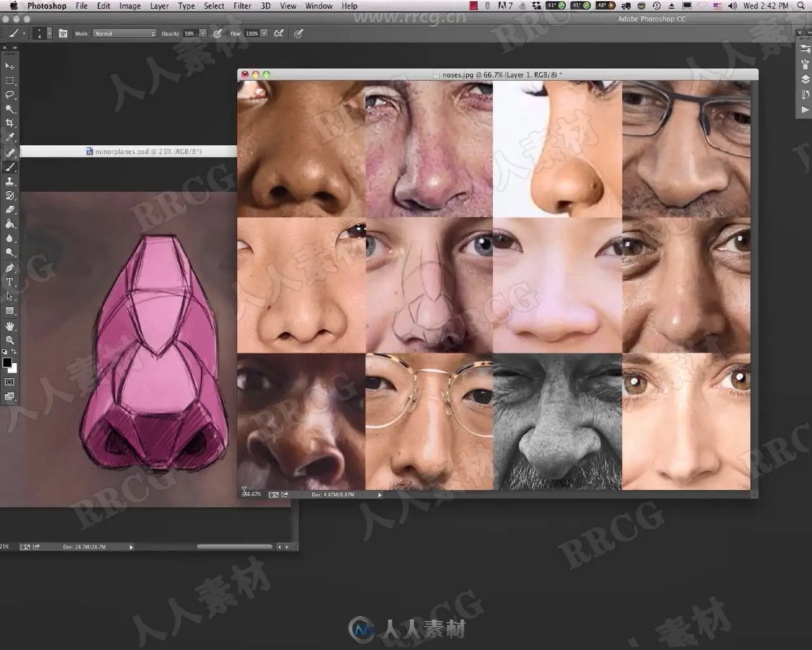Open the Opacity slider dropdown arrow
The width and height of the screenshot is (812, 650).
(203, 33)
